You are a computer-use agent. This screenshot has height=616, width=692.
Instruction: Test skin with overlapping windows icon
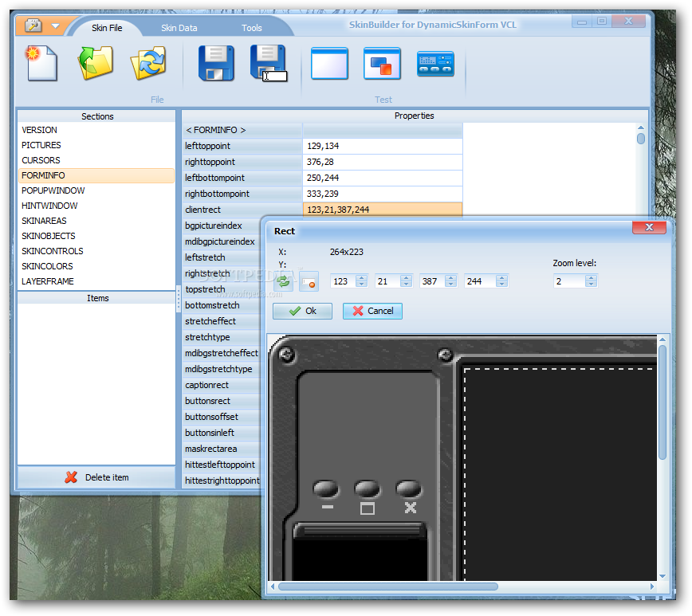tap(382, 64)
